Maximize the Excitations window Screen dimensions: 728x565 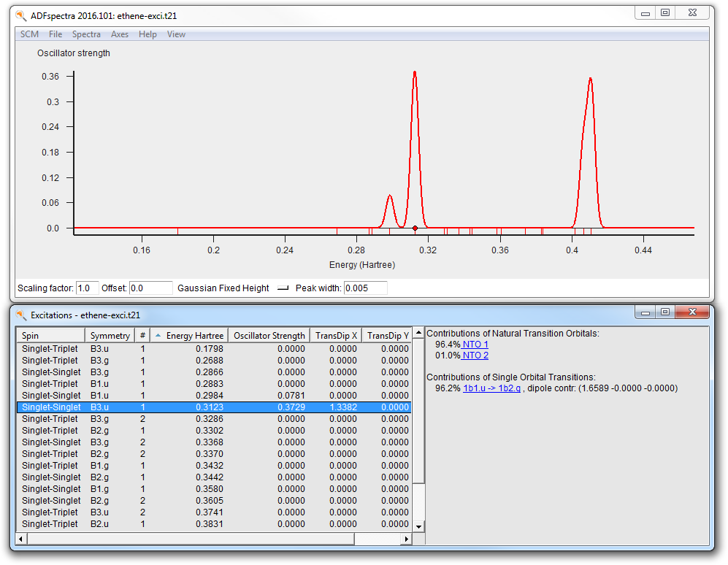[665, 312]
